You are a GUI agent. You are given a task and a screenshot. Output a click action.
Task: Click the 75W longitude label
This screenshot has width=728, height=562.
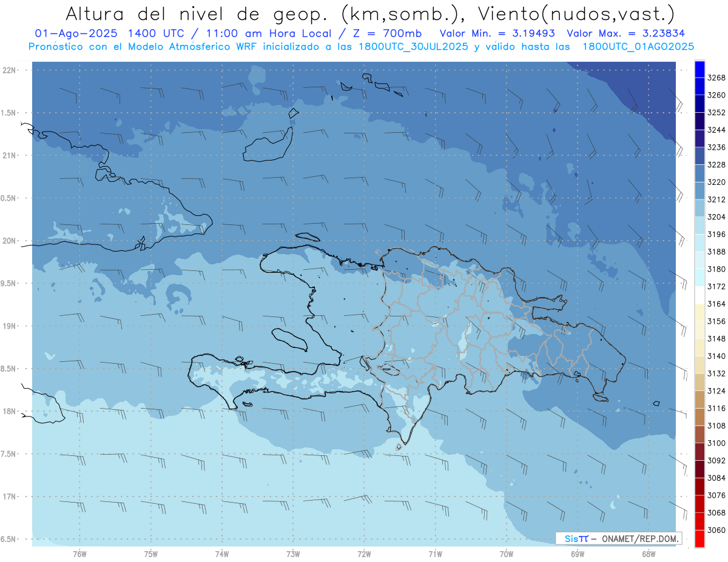click(x=151, y=553)
